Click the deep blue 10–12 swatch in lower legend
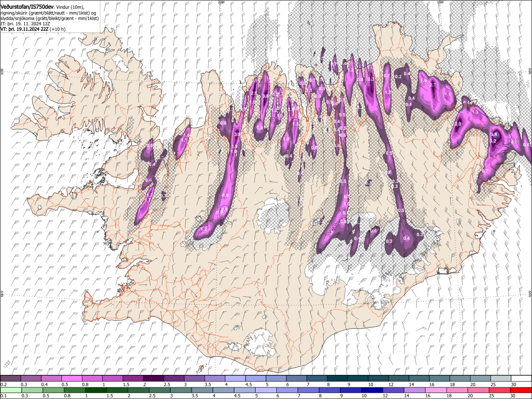 pyautogui.click(x=371, y=390)
